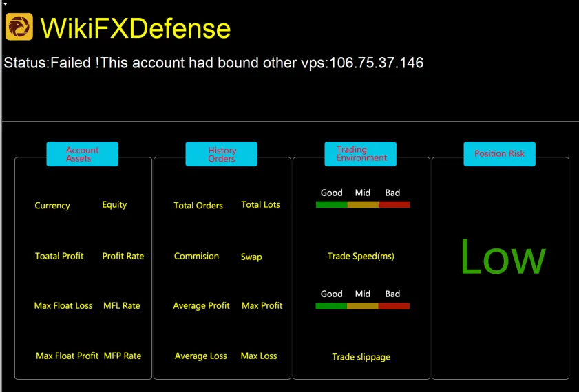The image size is (579, 392).
Task: Click the Commision label
Action: coord(196,256)
